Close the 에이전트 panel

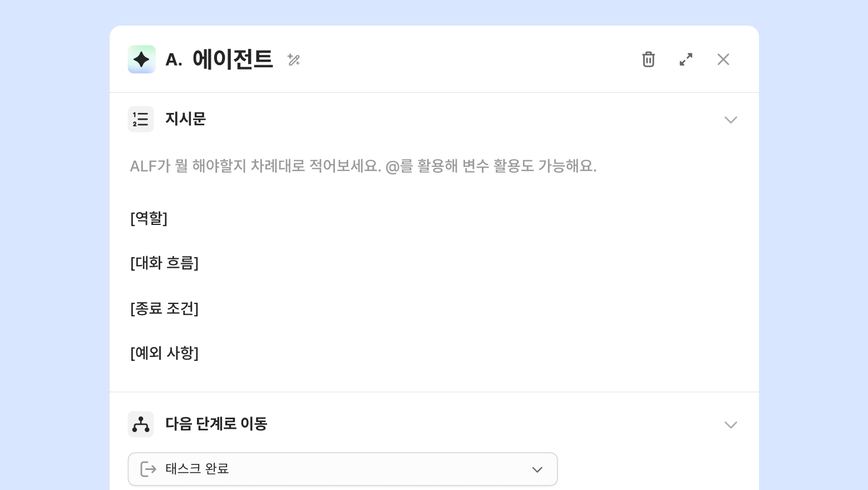click(x=723, y=59)
